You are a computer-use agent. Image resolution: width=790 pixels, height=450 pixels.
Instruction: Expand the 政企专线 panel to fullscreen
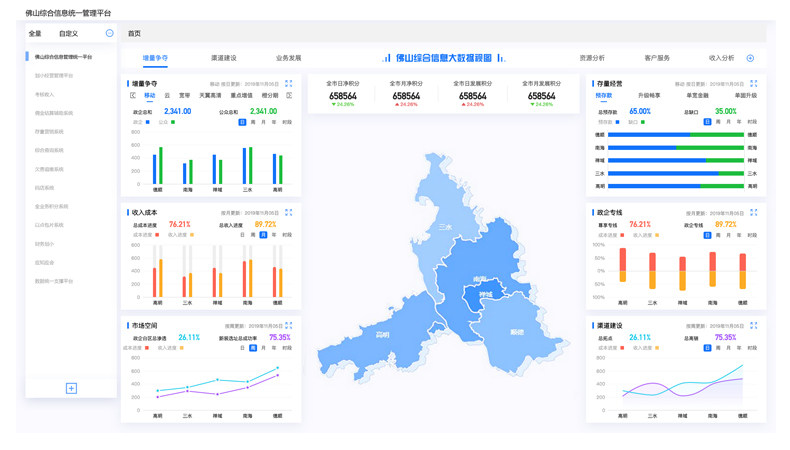click(754, 213)
